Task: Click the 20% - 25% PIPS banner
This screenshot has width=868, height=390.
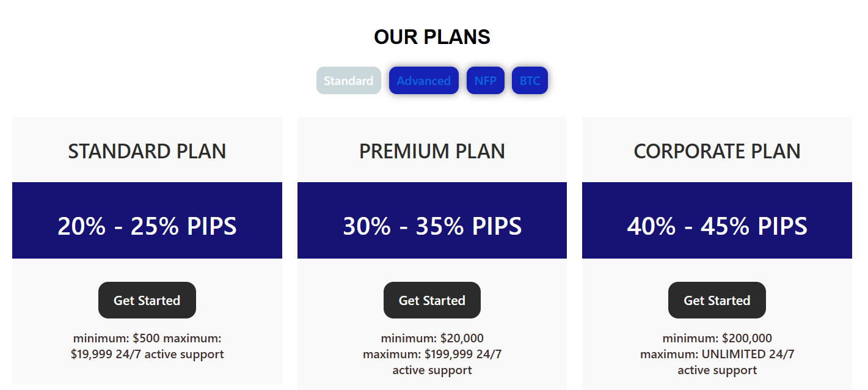Action: pos(147,226)
